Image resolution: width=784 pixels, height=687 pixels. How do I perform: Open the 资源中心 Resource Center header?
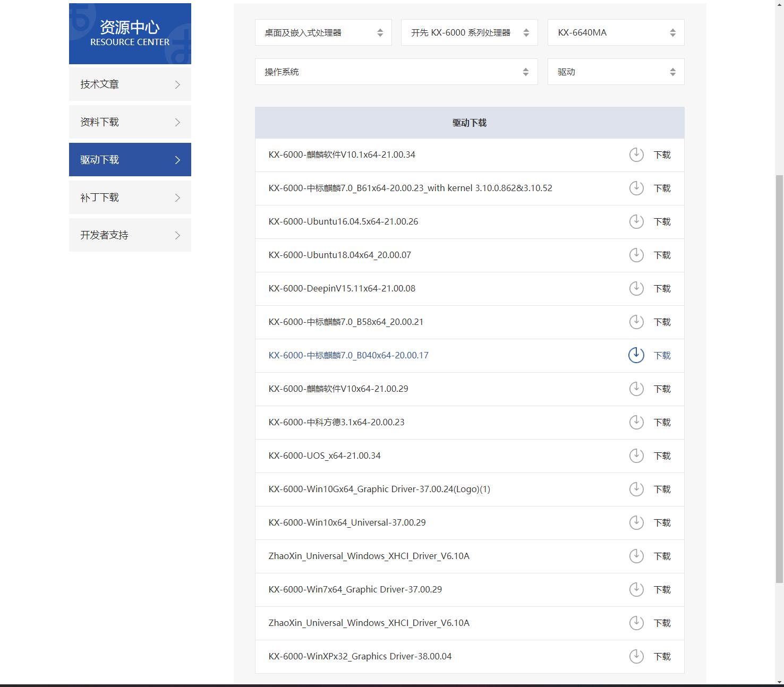pos(130,33)
